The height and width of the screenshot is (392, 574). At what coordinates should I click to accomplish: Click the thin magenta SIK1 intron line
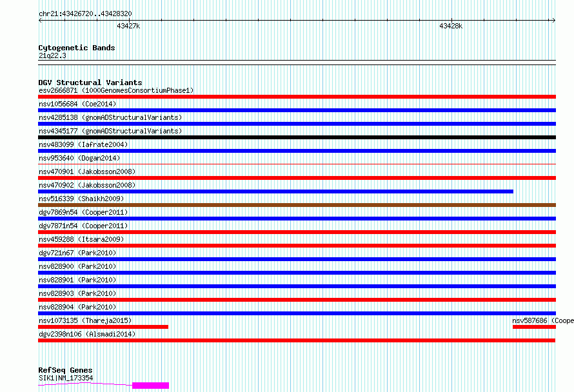tap(85, 384)
